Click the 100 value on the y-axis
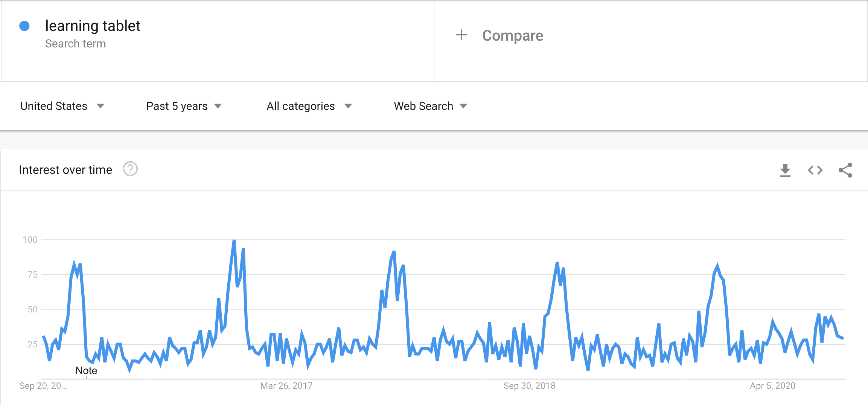Image resolution: width=868 pixels, height=405 pixels. [x=30, y=240]
